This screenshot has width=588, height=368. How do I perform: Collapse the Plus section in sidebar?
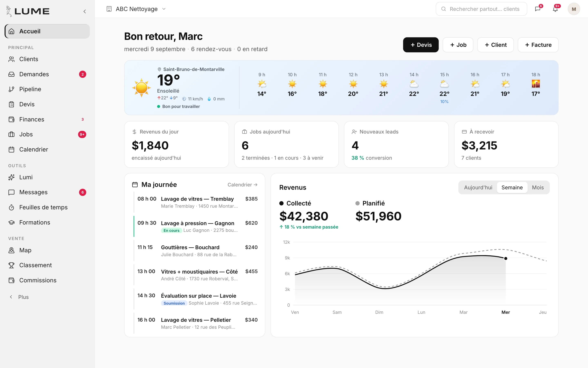click(x=19, y=297)
